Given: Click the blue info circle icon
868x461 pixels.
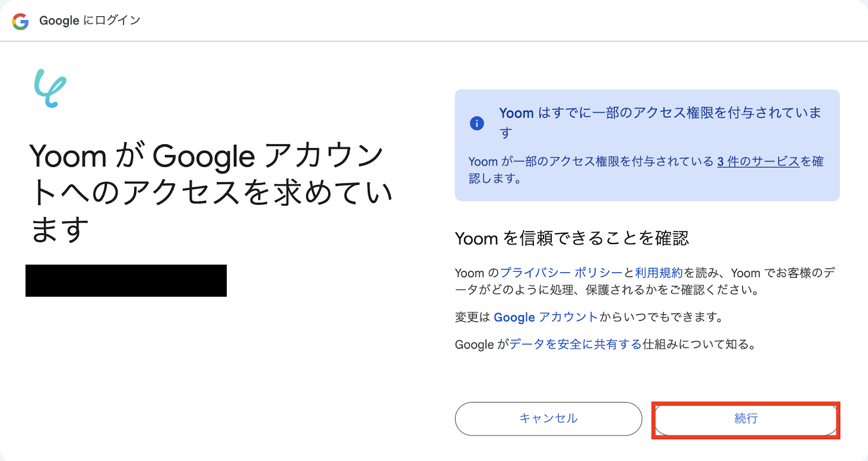Looking at the screenshot, I should [x=477, y=124].
